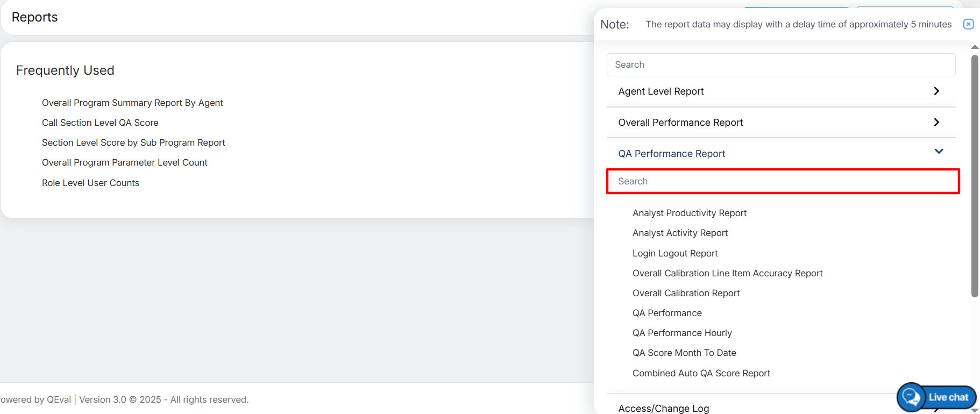
Task: Click the QA Performance Report search box
Action: pos(783,181)
